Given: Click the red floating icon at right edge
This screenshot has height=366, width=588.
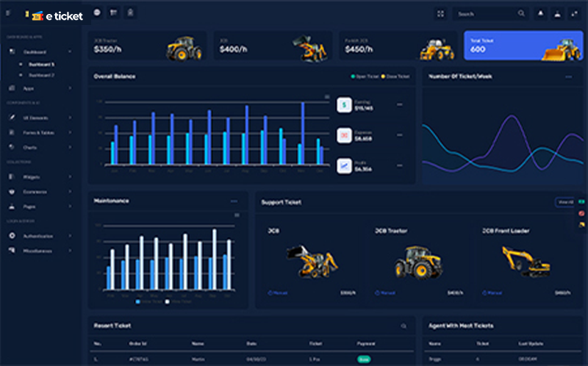Looking at the screenshot, I should pos(581,213).
